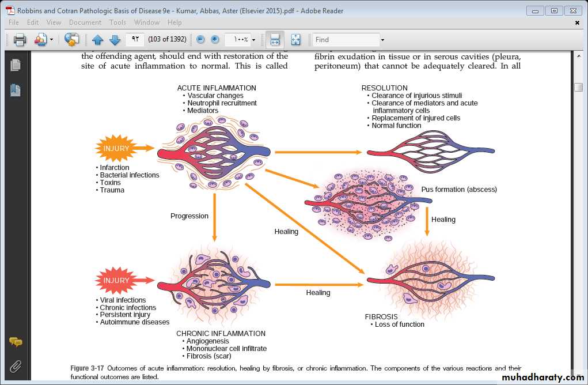Viewport: 588px width, 385px height.
Task: Open the zoom percentage dropdown
Action: [x=253, y=40]
